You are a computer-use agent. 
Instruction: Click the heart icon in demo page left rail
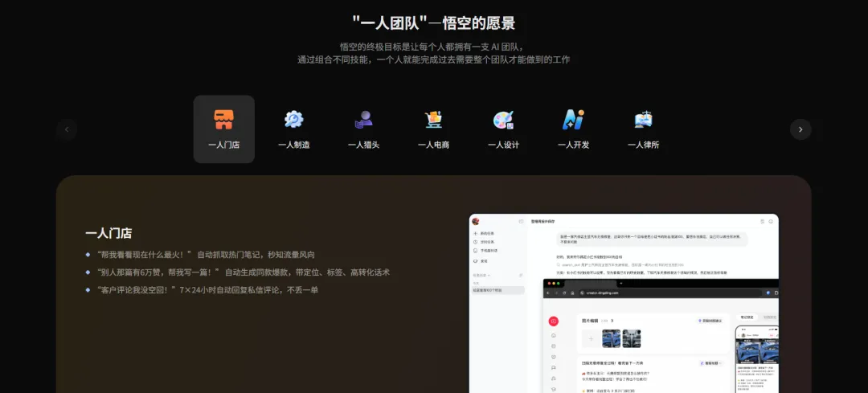click(x=554, y=357)
